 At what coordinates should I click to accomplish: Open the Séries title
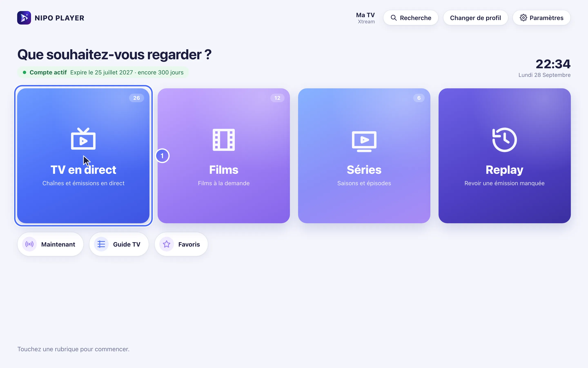click(364, 170)
